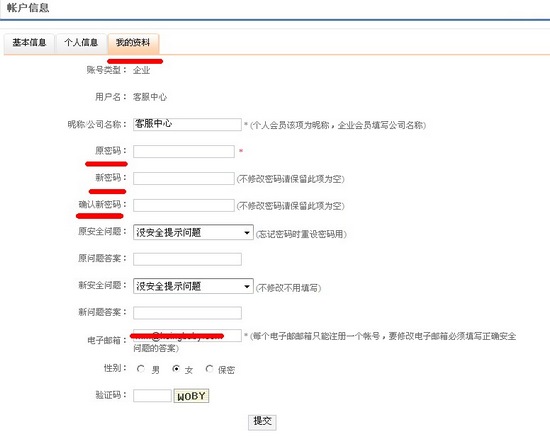The image size is (550, 437).
Task: Focus the 原问题答案 text field
Action: [187, 259]
